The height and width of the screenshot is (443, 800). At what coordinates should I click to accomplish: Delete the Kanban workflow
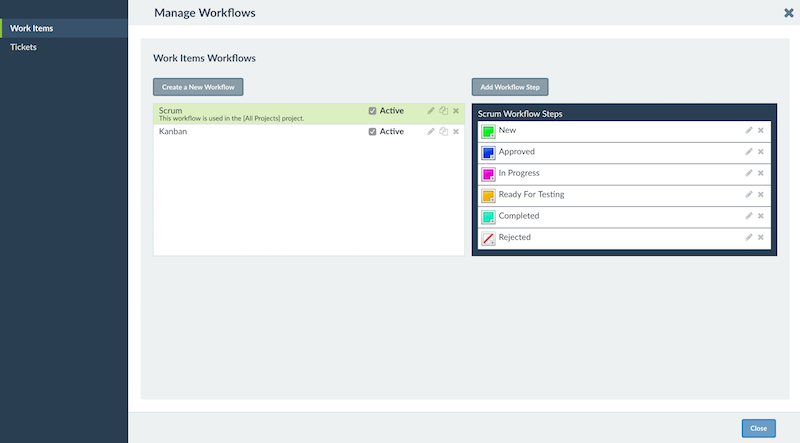456,132
